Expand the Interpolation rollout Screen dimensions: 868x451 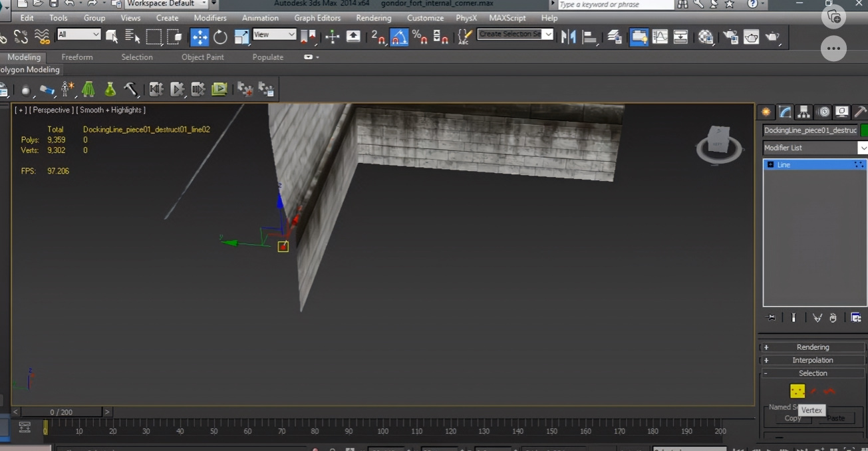tap(813, 361)
